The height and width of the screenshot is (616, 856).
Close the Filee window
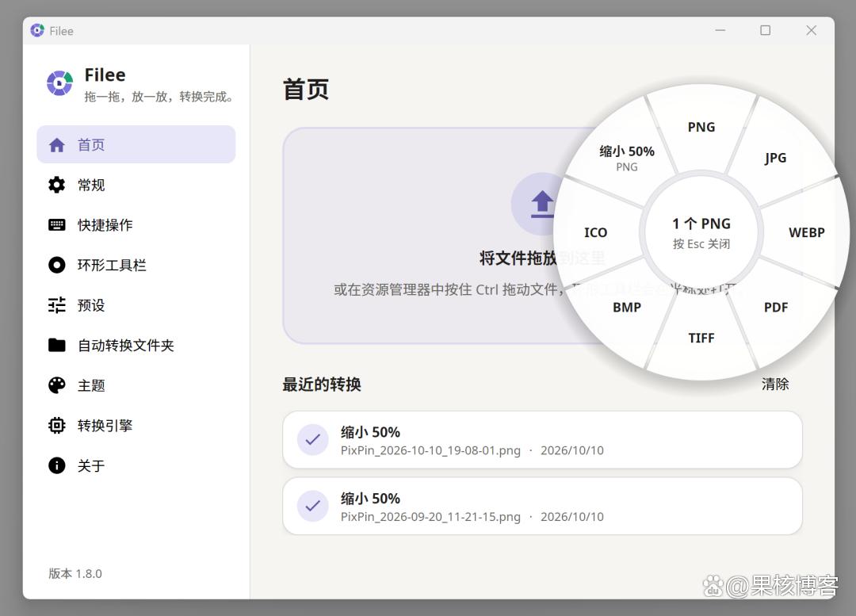[x=812, y=31]
